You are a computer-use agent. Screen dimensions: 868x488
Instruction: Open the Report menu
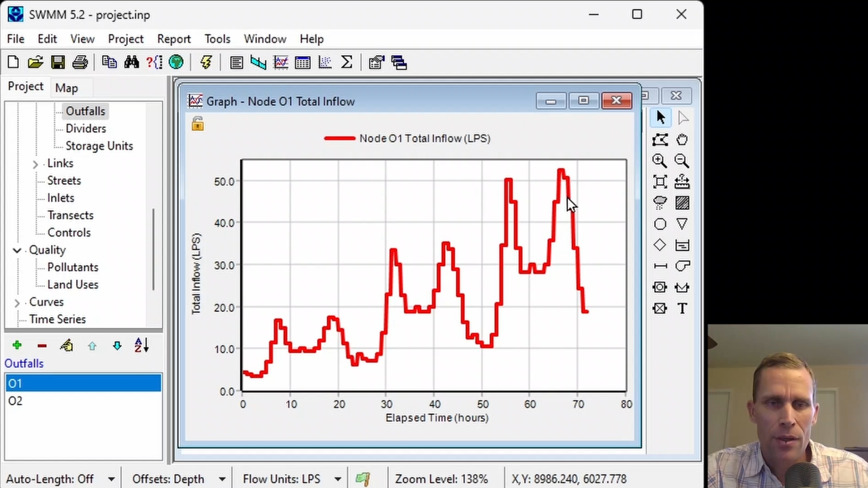point(174,39)
